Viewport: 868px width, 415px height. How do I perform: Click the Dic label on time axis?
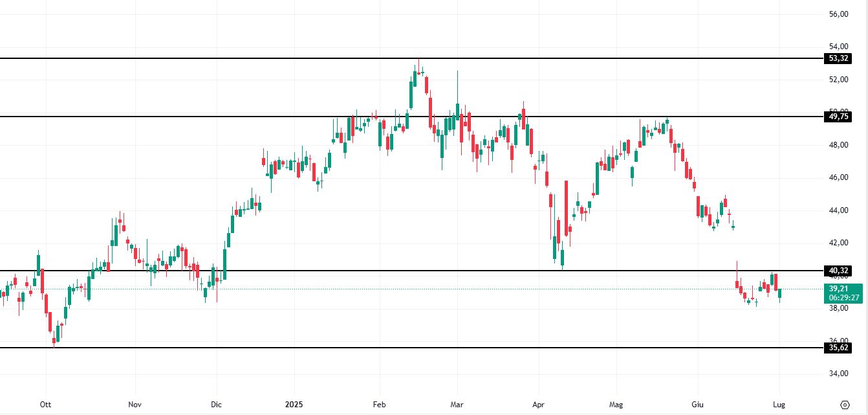[x=216, y=405]
